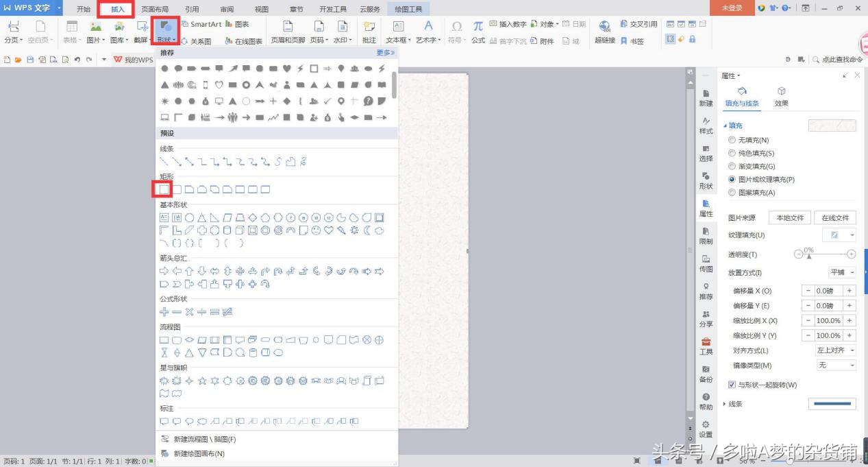Screen dimensions: 868x467
Task: Click the 备份 backup sidebar icon
Action: coord(706,374)
